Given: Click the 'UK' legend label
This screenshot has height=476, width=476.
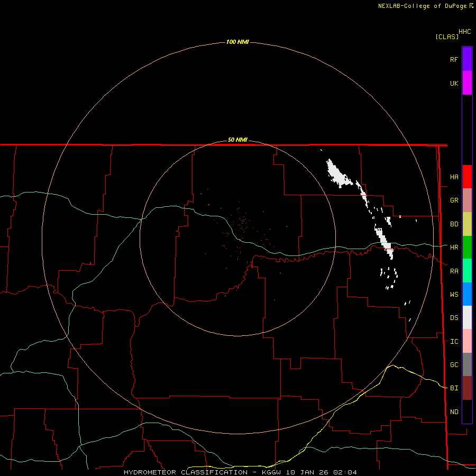Looking at the screenshot, I should (x=454, y=84).
